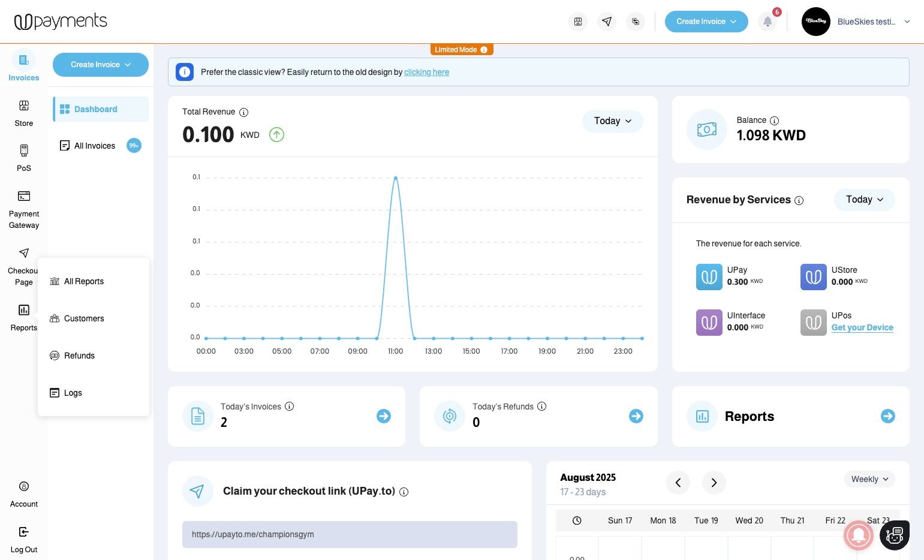
Task: Click the store icon in top header
Action: pos(578,22)
